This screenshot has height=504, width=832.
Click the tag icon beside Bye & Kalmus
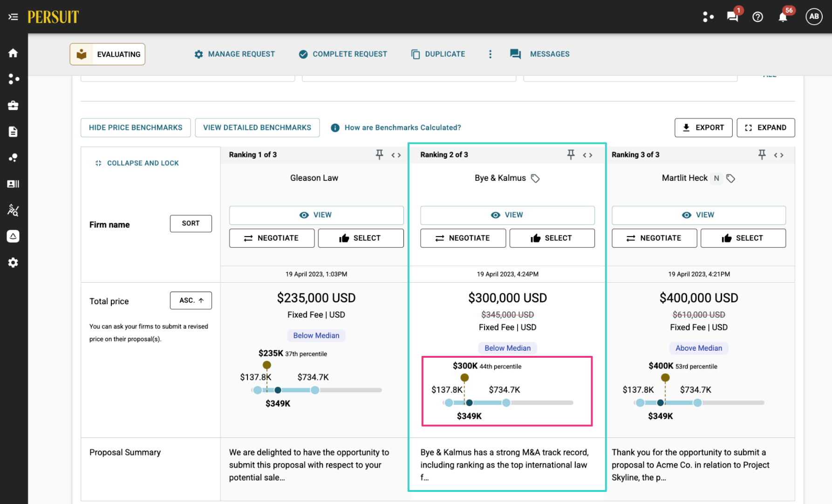[x=535, y=178]
